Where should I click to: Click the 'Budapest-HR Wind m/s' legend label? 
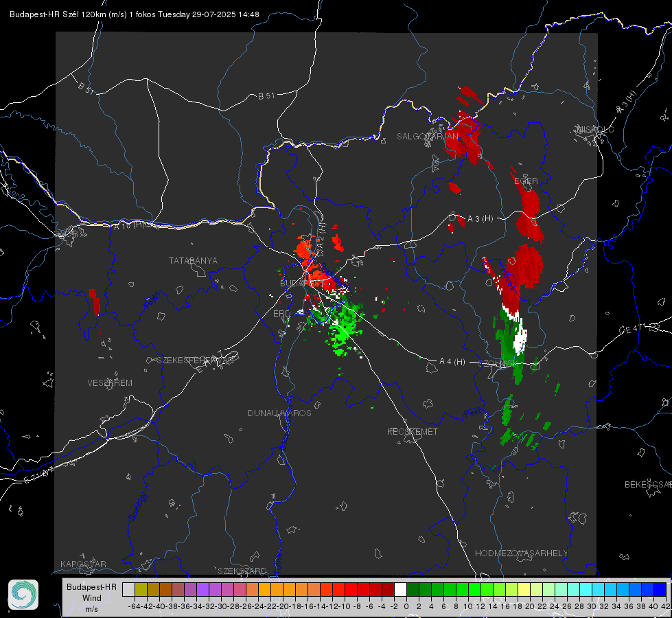91,597
